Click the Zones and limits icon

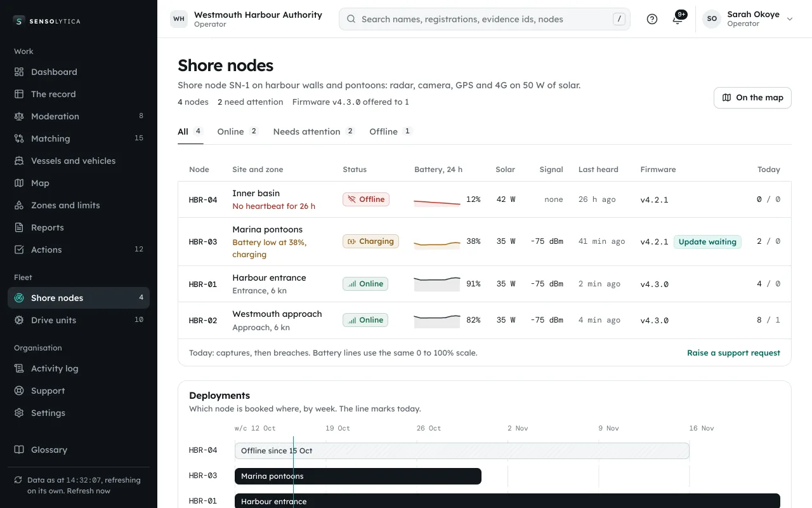coord(19,205)
